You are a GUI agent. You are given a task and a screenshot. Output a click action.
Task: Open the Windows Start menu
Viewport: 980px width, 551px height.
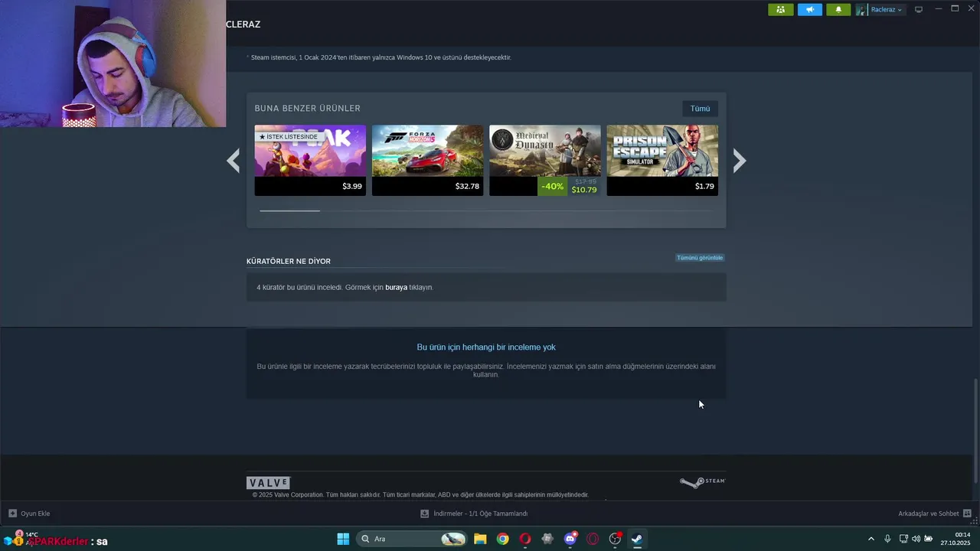(343, 539)
